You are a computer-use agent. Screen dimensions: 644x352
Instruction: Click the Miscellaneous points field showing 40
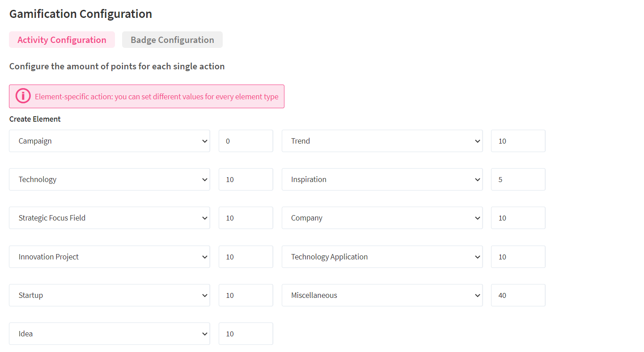[x=518, y=295]
